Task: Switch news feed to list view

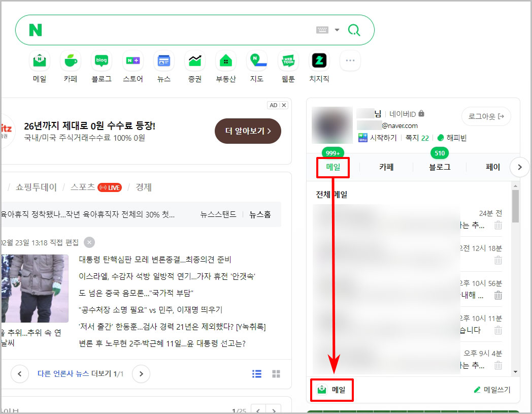Action: point(256,374)
